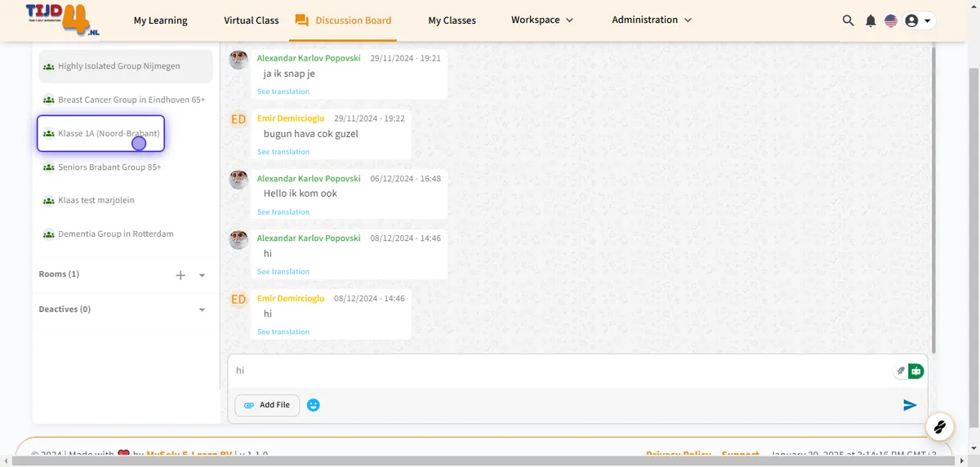The width and height of the screenshot is (980, 467).
Task: Click the Deactives (0) heading
Action: tap(65, 309)
